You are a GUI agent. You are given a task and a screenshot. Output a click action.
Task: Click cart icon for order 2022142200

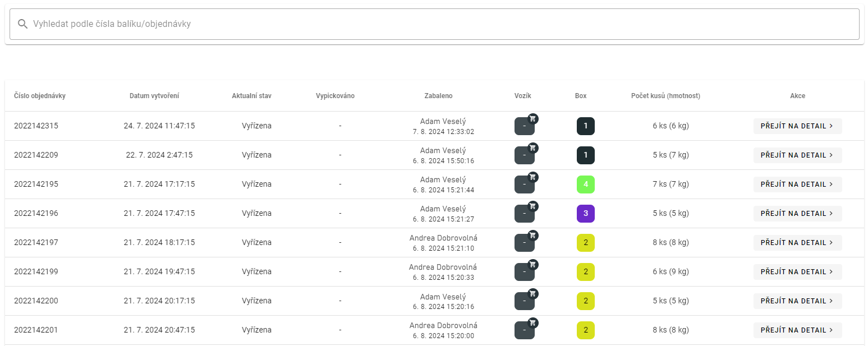tap(533, 293)
